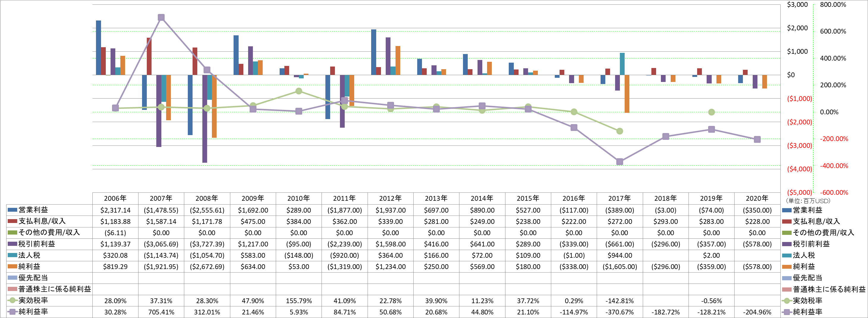The image size is (868, 318).
Task: Click the $1,587.14 支払利息 cell
Action: [161, 222]
